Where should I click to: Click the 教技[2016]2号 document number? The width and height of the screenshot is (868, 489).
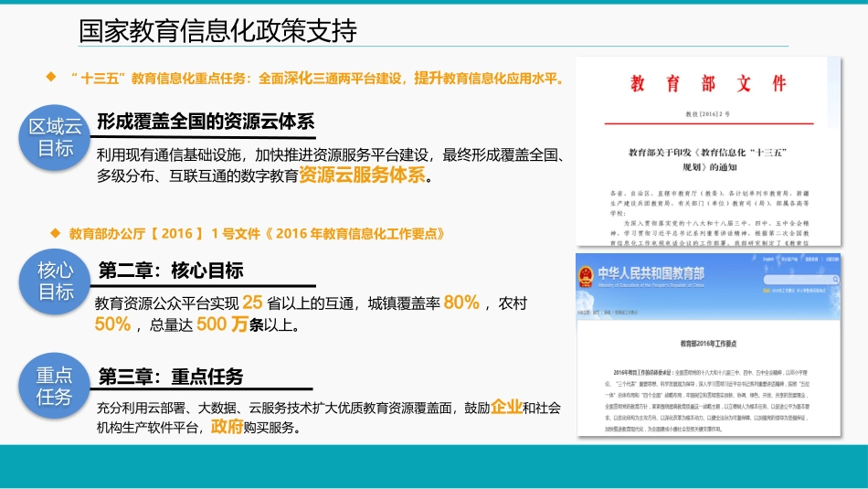coord(708,114)
